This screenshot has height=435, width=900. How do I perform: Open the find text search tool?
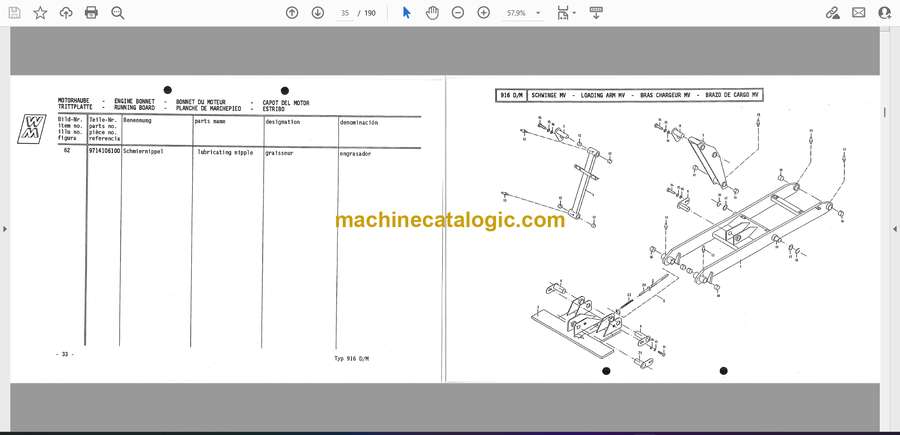(118, 13)
